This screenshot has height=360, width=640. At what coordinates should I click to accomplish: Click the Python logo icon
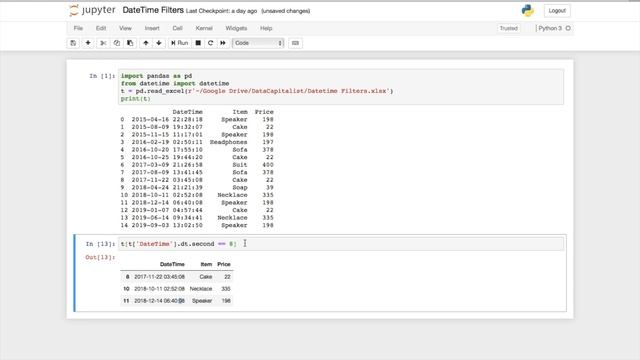pos(527,11)
